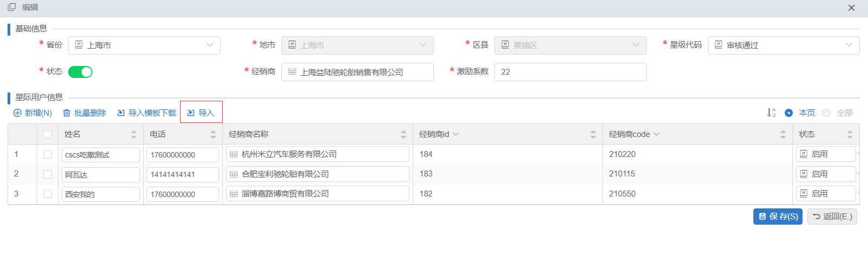The height and width of the screenshot is (262, 868).
Task: Click sort arrows in 经销商code column header
Action: [x=783, y=134]
